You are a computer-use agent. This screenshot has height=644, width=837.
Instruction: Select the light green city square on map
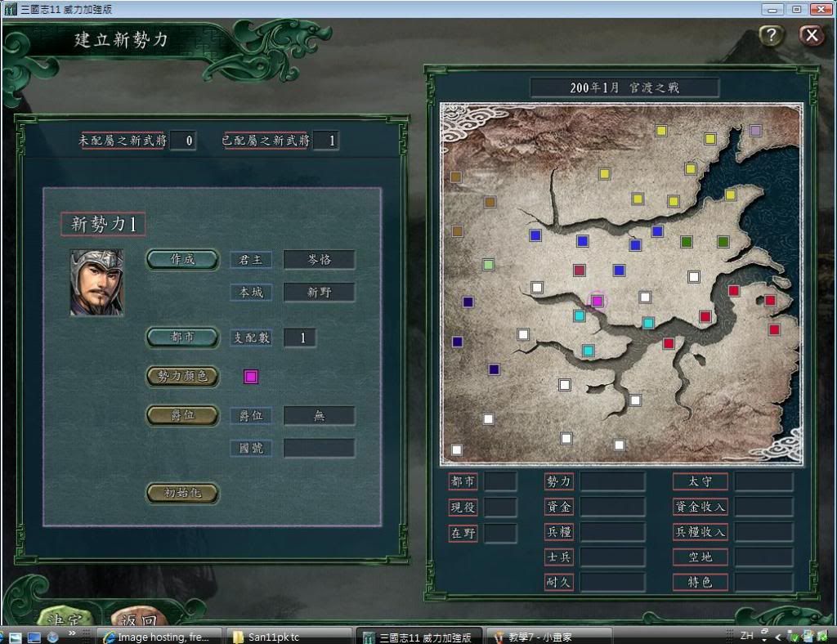489,265
